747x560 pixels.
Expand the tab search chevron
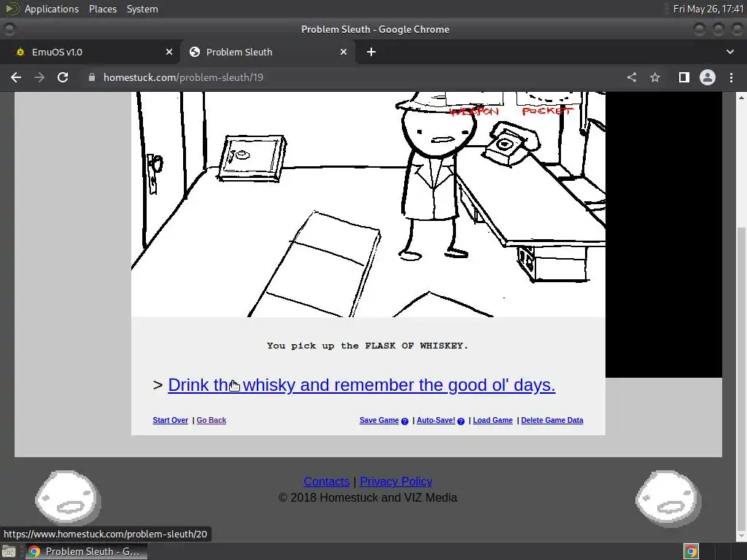click(729, 52)
